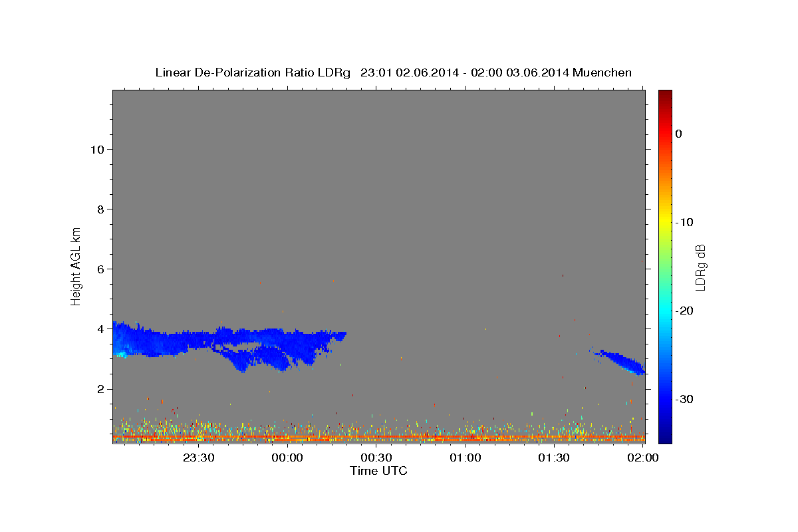Click the 'Muenchen' location text in the title
Image resolution: width=798 pixels, height=532 pixels.
pyautogui.click(x=602, y=72)
